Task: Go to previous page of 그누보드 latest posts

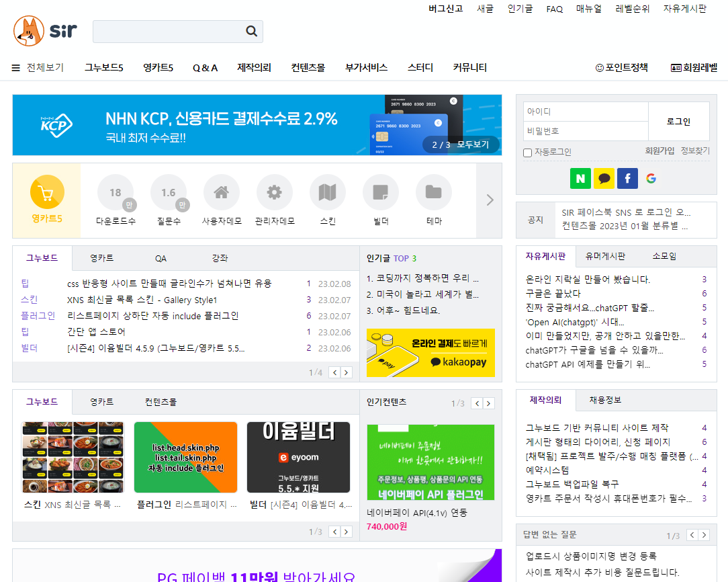Action: pos(334,372)
